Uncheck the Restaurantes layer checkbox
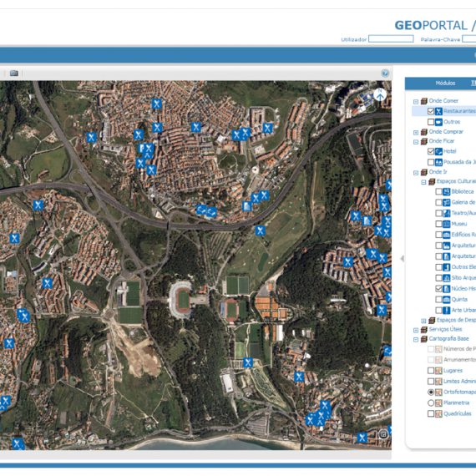 (431, 111)
